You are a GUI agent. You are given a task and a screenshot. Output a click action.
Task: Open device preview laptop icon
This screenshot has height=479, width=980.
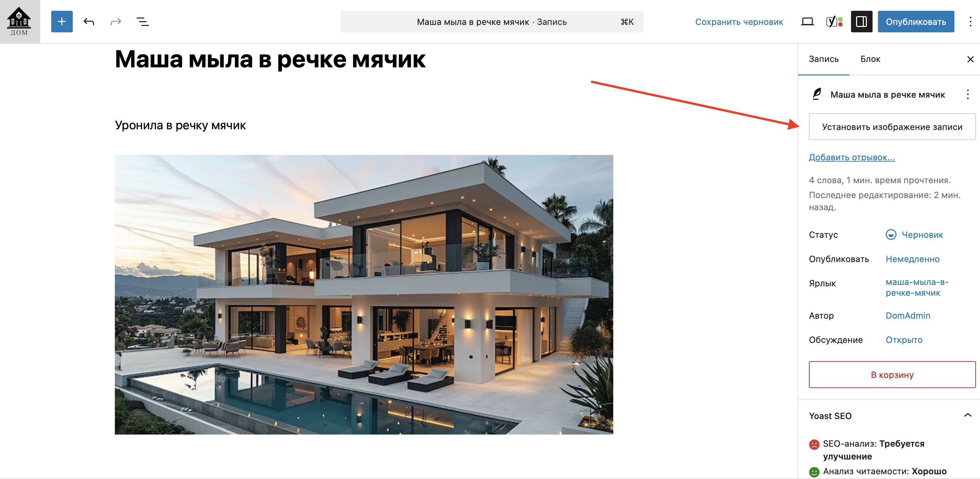point(807,22)
